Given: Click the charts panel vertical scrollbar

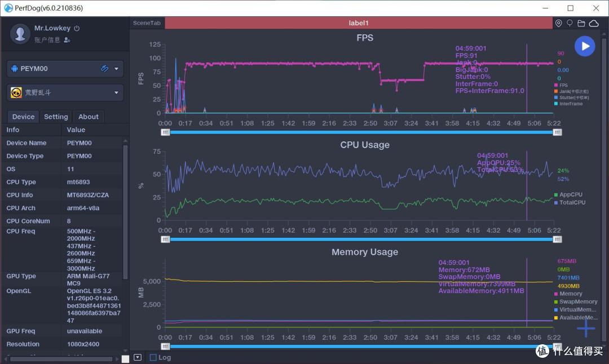Looking at the screenshot, I should click(603, 190).
